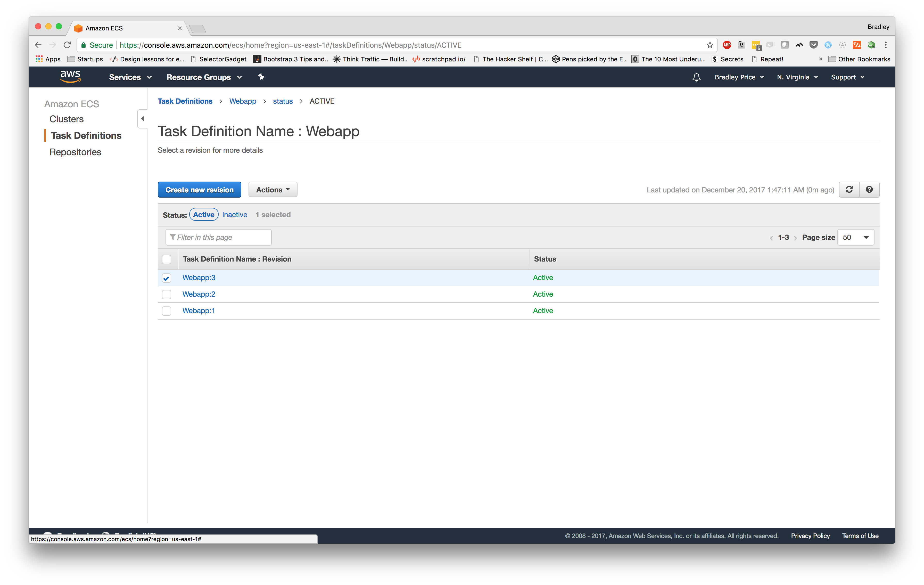Go to next page of results

point(795,238)
